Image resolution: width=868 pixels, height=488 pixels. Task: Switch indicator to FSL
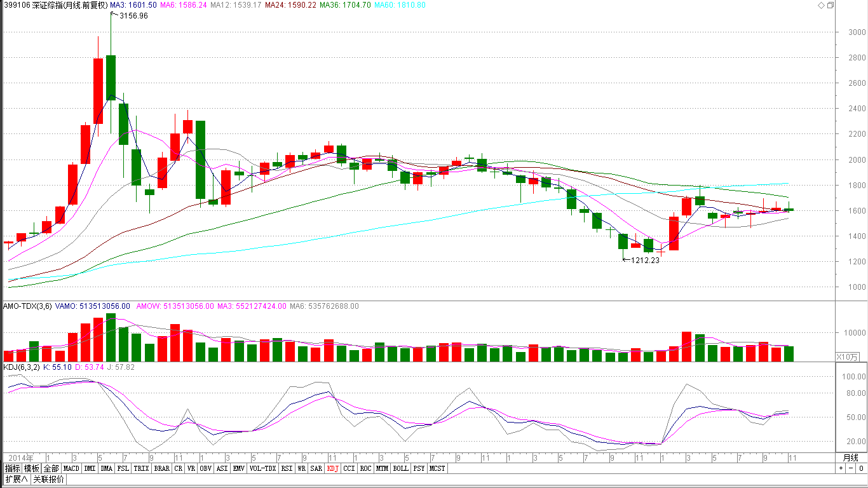[x=123, y=468]
